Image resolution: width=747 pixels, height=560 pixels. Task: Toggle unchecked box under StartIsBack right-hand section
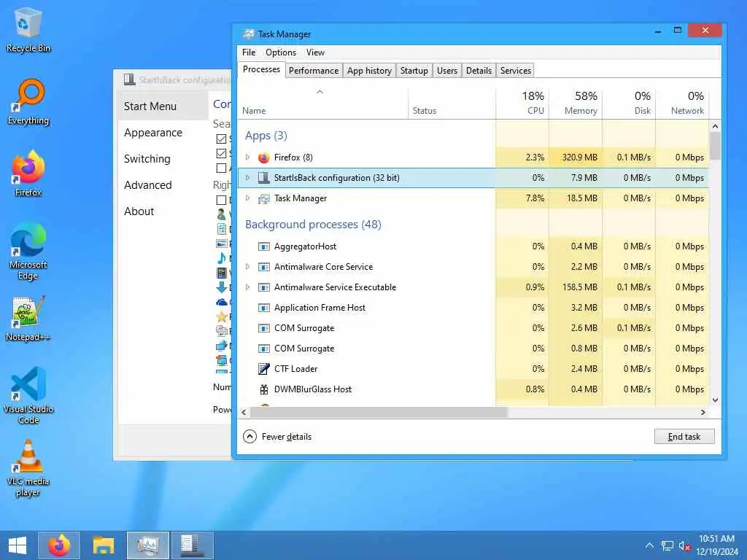[x=221, y=200]
